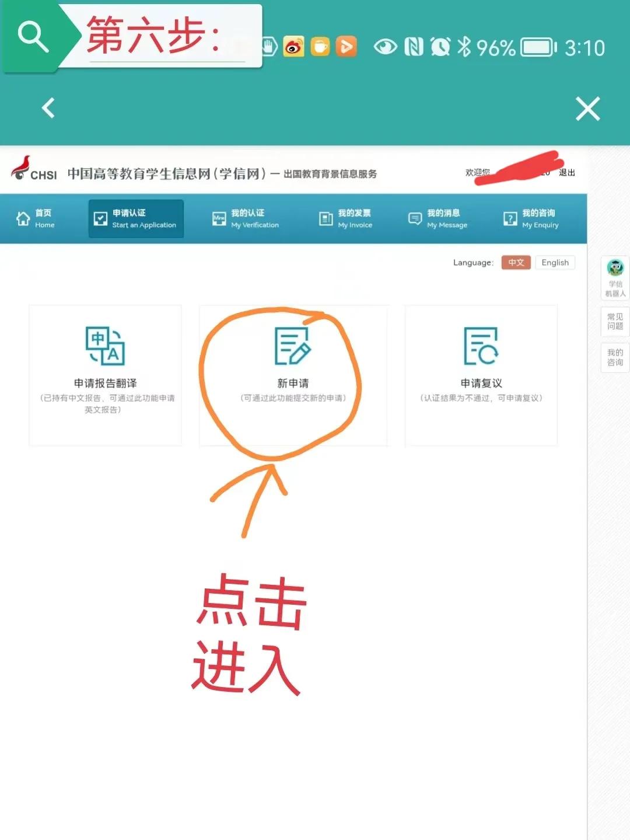
Task: Open the 我的咨询 side panel
Action: pyautogui.click(x=616, y=357)
